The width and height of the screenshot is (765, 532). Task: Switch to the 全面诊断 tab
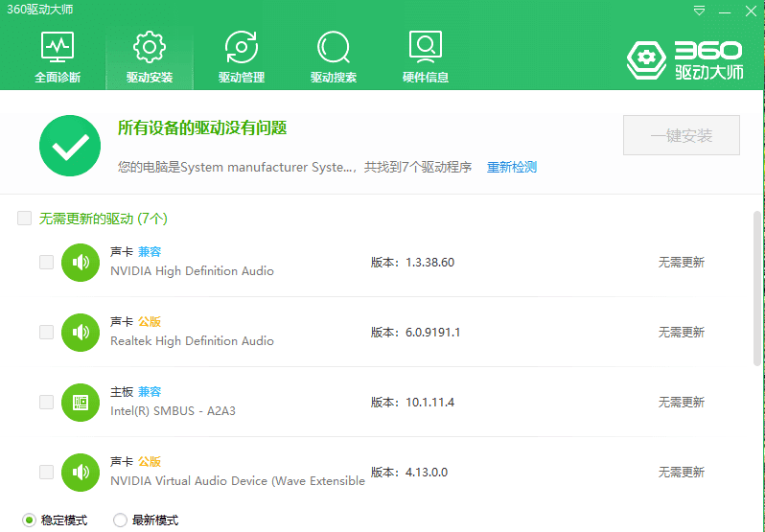[x=58, y=57]
